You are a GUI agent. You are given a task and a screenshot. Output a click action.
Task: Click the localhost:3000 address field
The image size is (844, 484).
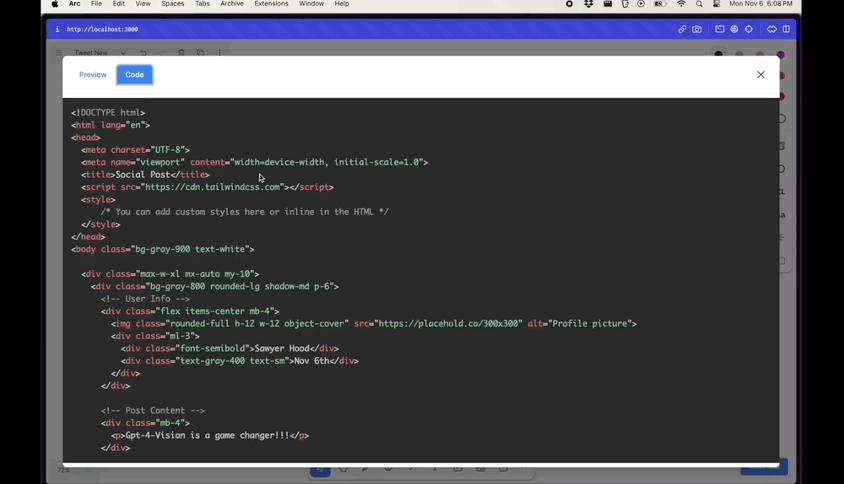tap(102, 29)
